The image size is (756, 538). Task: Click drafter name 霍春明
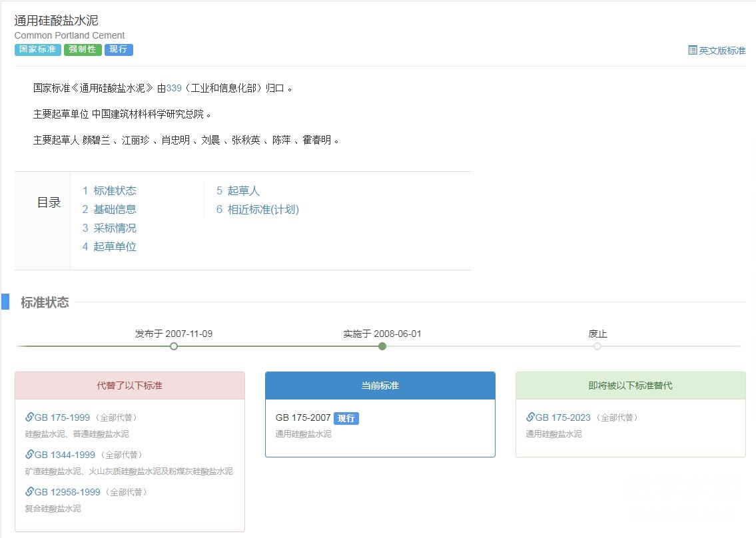317,140
